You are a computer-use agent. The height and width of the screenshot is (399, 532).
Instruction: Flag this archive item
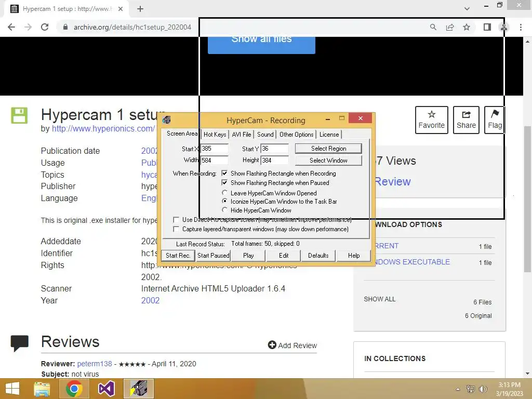point(495,120)
